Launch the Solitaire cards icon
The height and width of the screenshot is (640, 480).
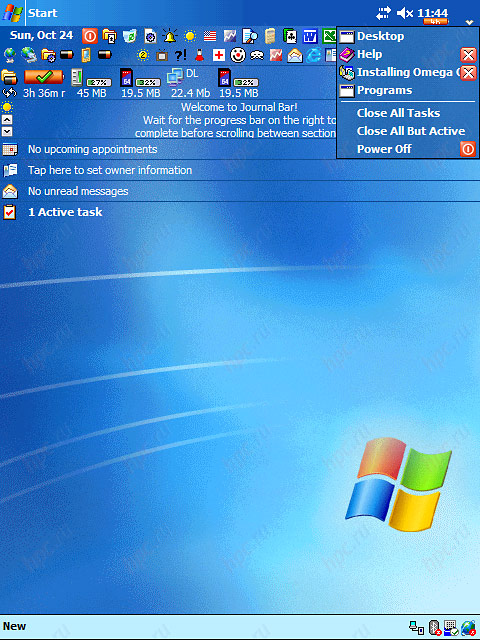pyautogui.click(x=290, y=36)
